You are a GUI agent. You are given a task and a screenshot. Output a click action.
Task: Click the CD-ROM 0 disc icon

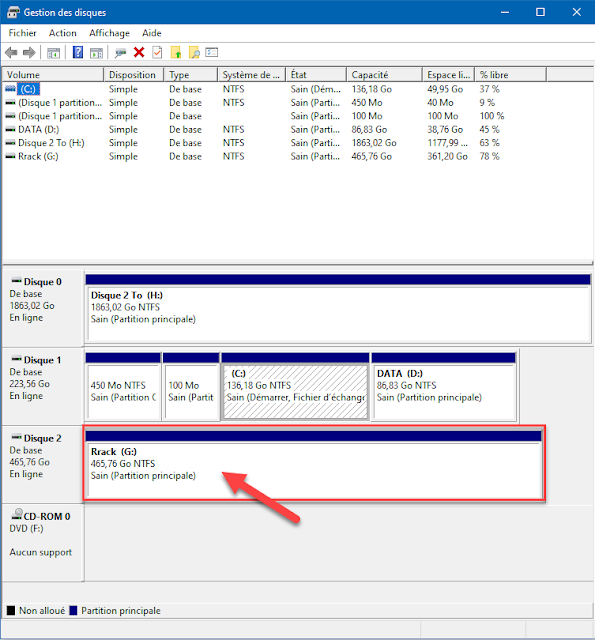[x=17, y=515]
